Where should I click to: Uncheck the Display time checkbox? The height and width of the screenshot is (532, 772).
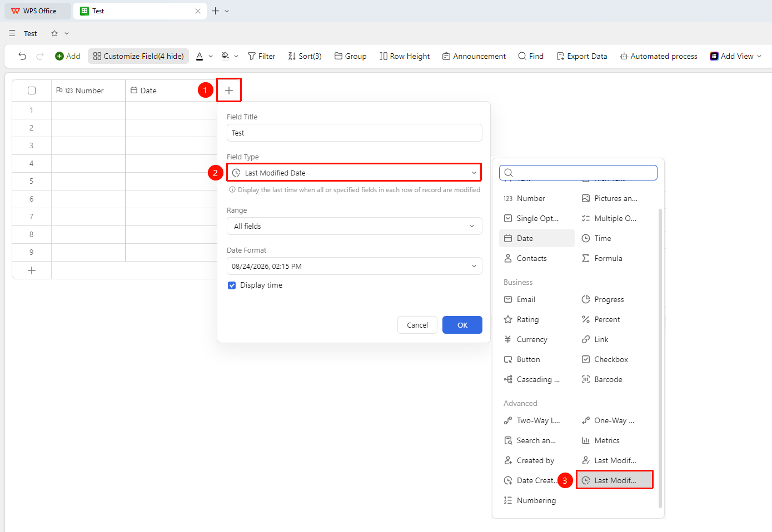232,285
